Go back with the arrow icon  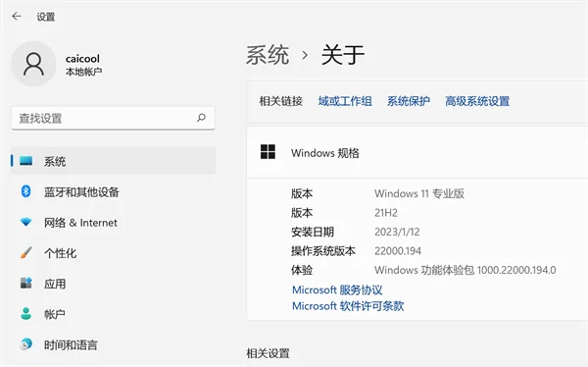click(17, 16)
